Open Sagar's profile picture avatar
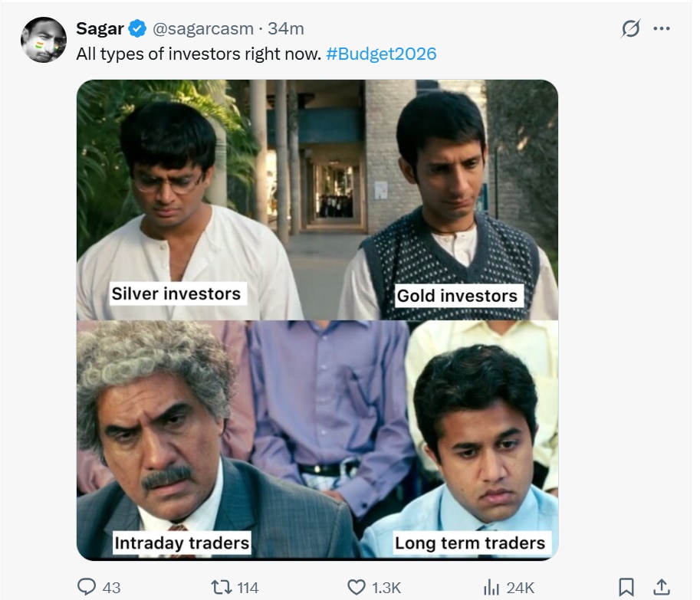The image size is (700, 600). click(43, 40)
